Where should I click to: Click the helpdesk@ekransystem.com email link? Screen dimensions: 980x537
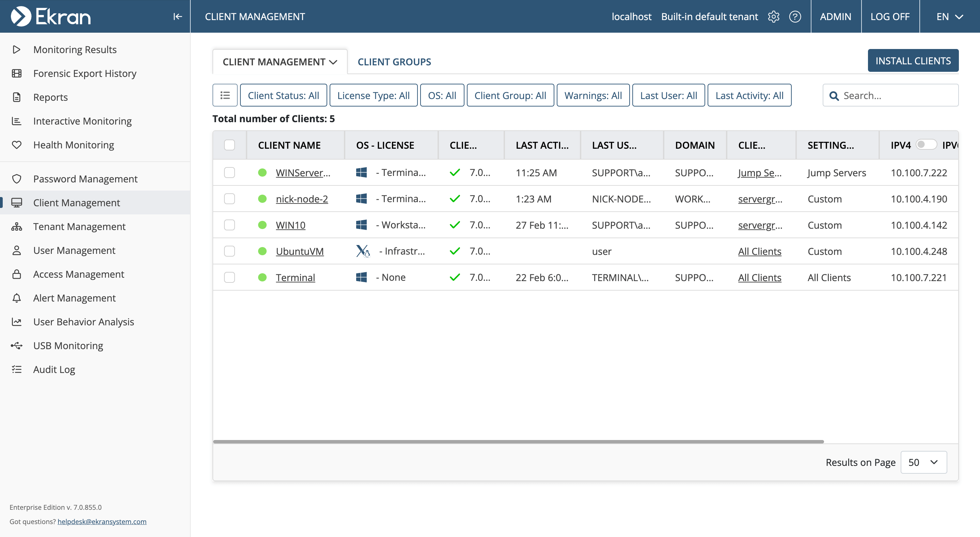102,521
